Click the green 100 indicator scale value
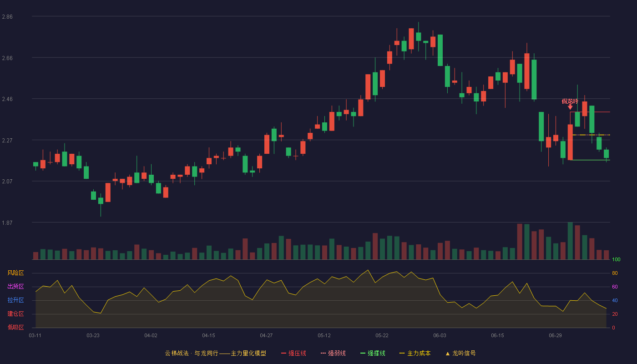Viewport: 637px width, 364px height. (616, 260)
